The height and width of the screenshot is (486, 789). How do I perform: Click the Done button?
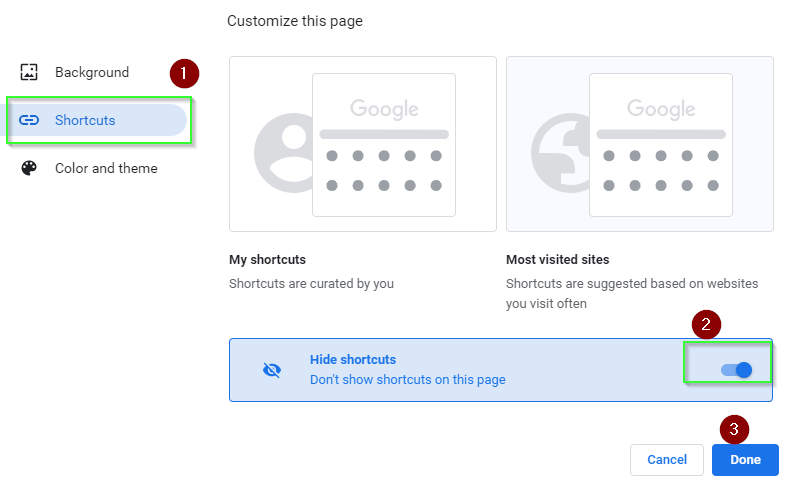(x=745, y=460)
